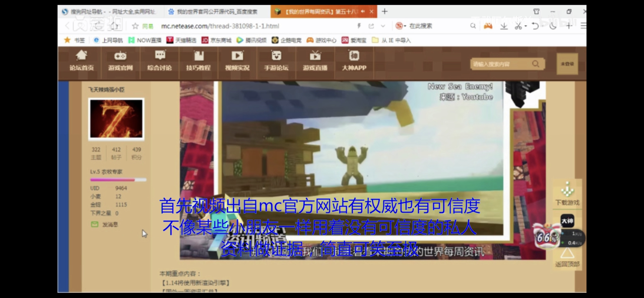Viewport: 644px width, 298px height.
Task: Open the 天猫精选 bookmark
Action: [181, 40]
